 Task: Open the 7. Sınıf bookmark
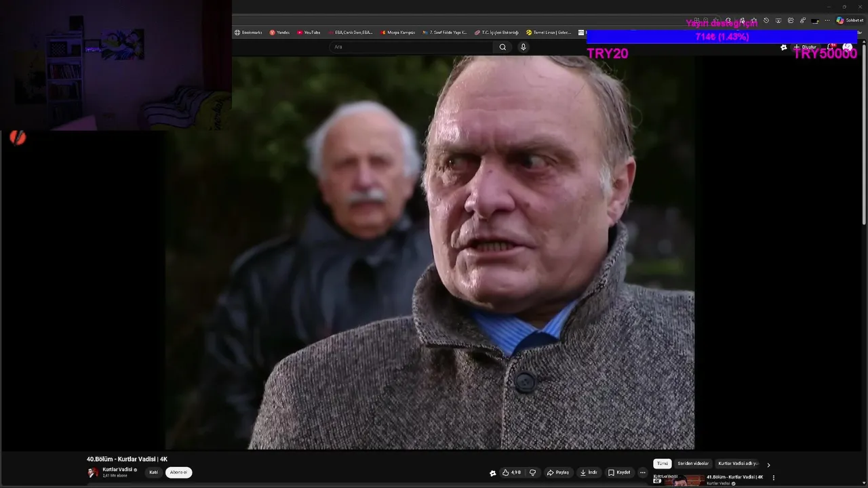445,33
